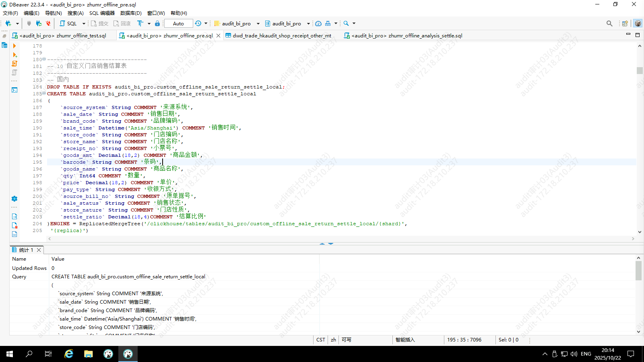Close the 统计 1 results tab

(x=39, y=250)
